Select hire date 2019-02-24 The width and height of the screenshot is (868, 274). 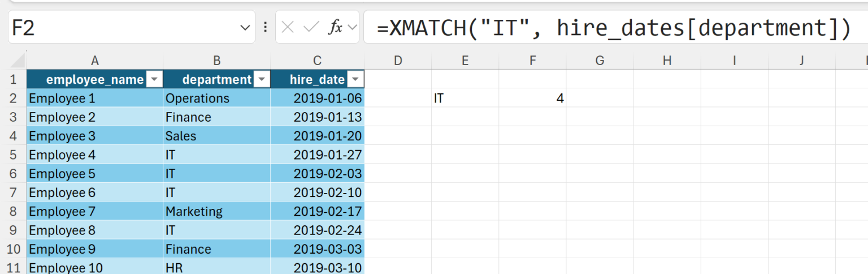point(318,230)
